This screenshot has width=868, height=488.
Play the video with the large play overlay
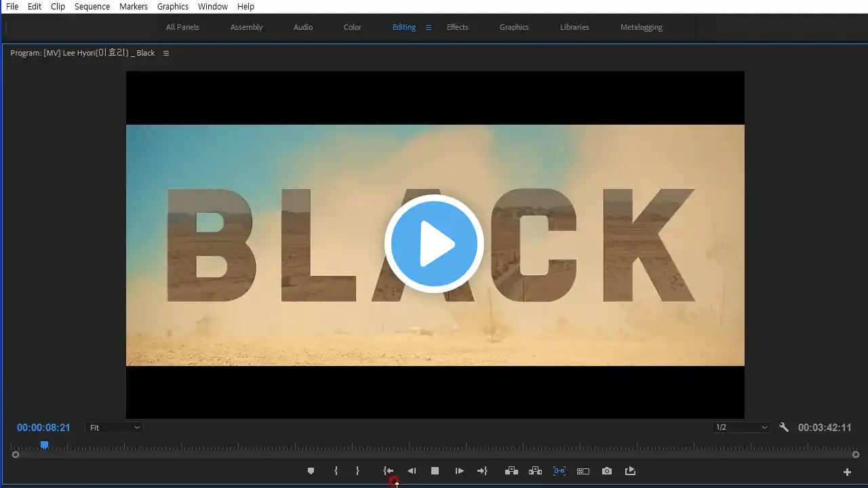(434, 244)
